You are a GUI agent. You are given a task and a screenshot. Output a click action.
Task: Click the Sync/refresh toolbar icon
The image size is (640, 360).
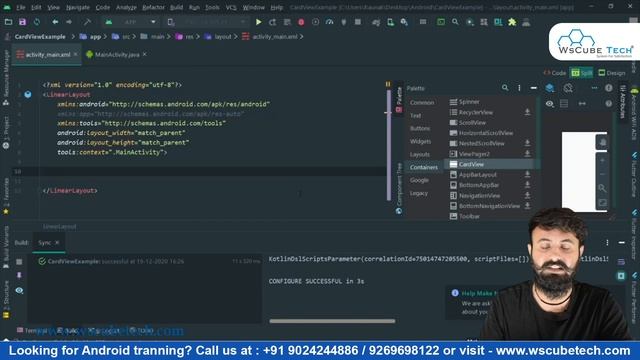point(37,22)
